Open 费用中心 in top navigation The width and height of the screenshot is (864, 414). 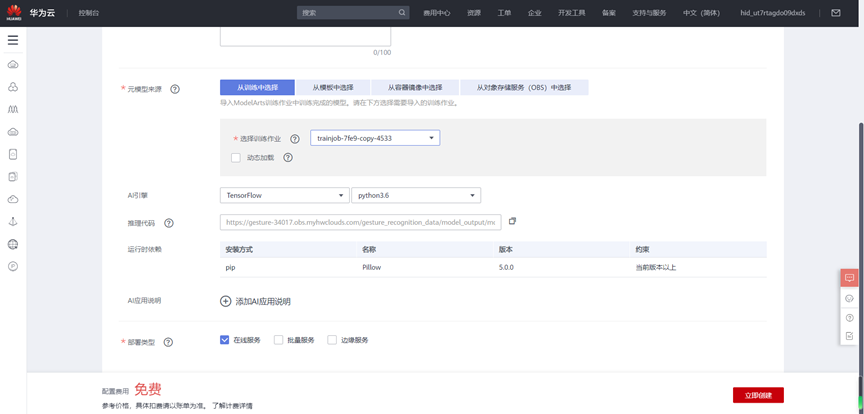click(437, 13)
